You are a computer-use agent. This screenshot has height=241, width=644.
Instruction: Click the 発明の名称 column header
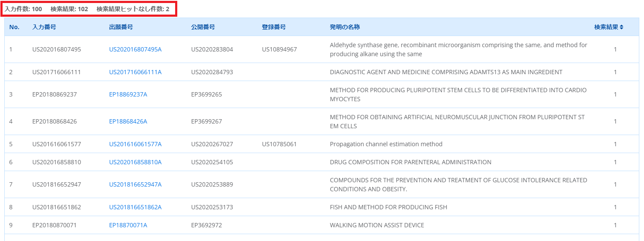point(345,27)
